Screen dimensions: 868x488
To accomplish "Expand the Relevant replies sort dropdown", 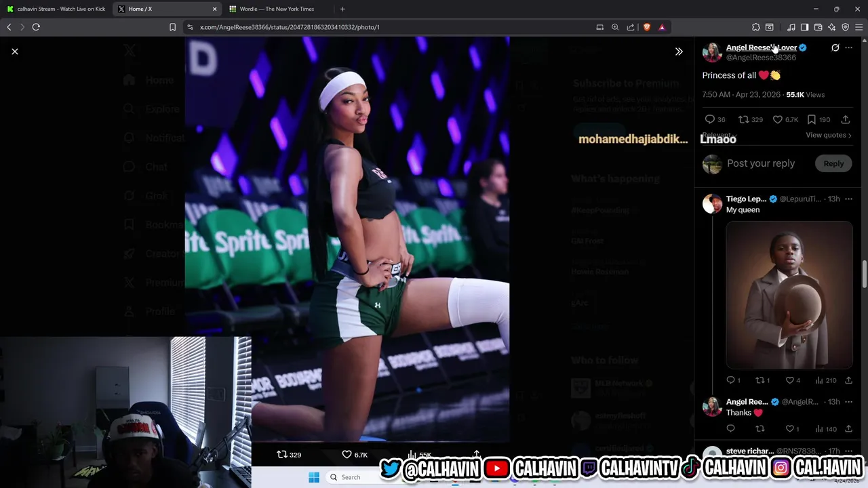I will (x=719, y=135).
